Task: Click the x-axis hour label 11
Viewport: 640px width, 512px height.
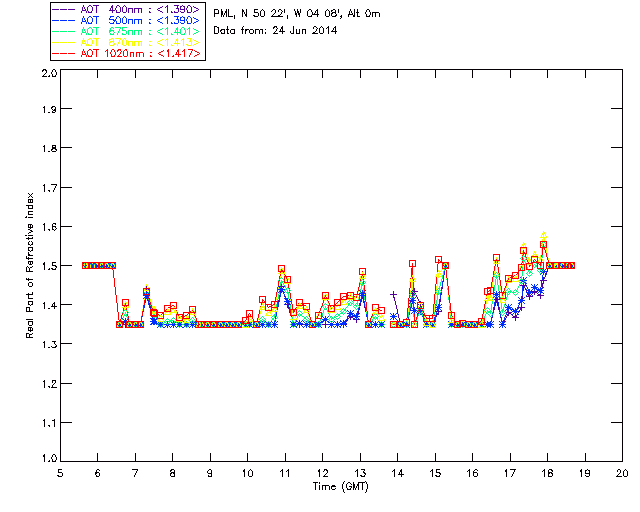Action: pyautogui.click(x=285, y=473)
